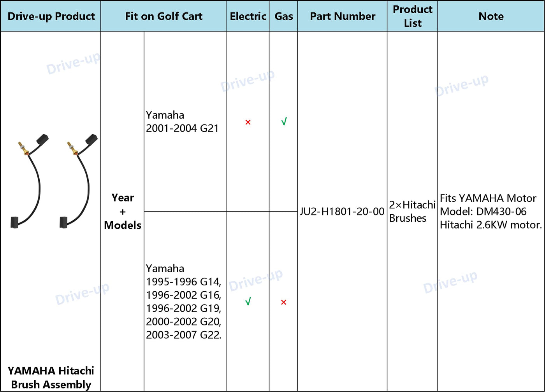Screen dimensions: 545x392
Task: Click the Yamaha G14 to G22 models list
Action: [x=183, y=302]
